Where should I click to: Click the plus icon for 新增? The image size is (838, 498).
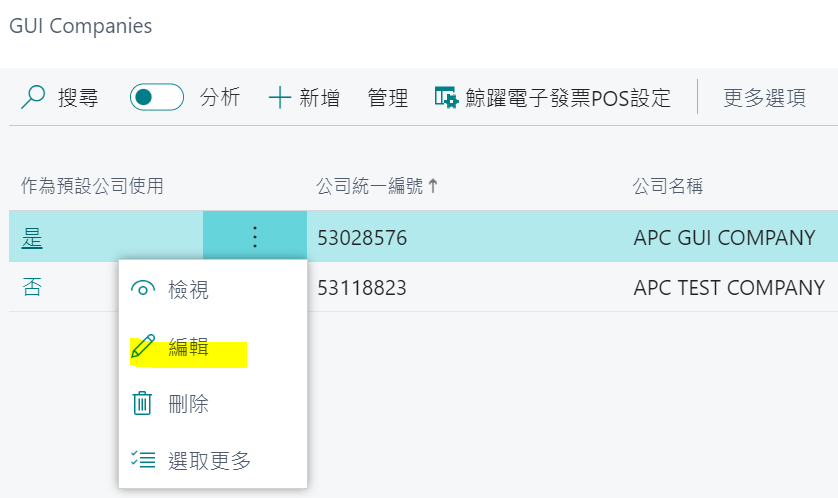coord(280,98)
